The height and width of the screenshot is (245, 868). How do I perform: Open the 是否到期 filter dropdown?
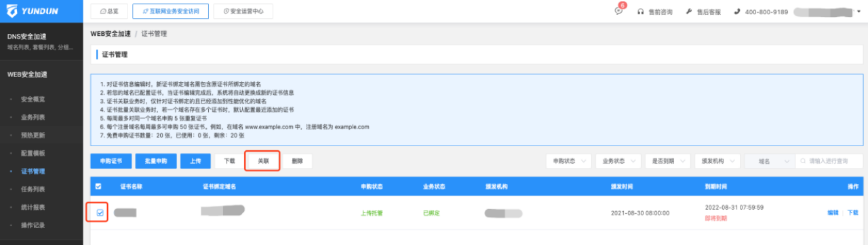click(x=668, y=161)
